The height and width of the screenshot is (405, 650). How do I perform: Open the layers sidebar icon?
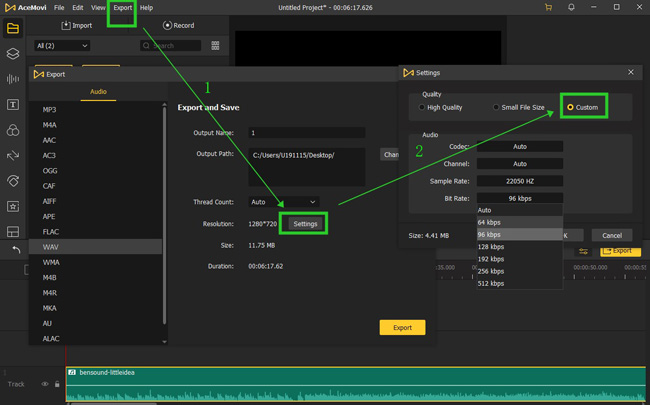13,53
